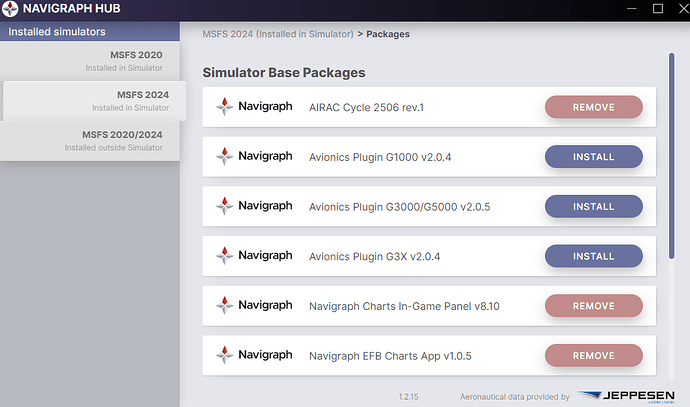
Task: Switch to MSFS 2020/2024 outside Simulator
Action: [x=90, y=140]
